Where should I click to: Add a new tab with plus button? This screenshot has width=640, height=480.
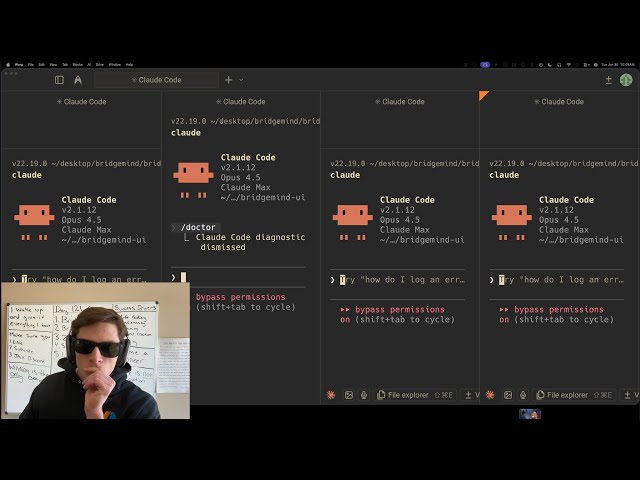(229, 80)
